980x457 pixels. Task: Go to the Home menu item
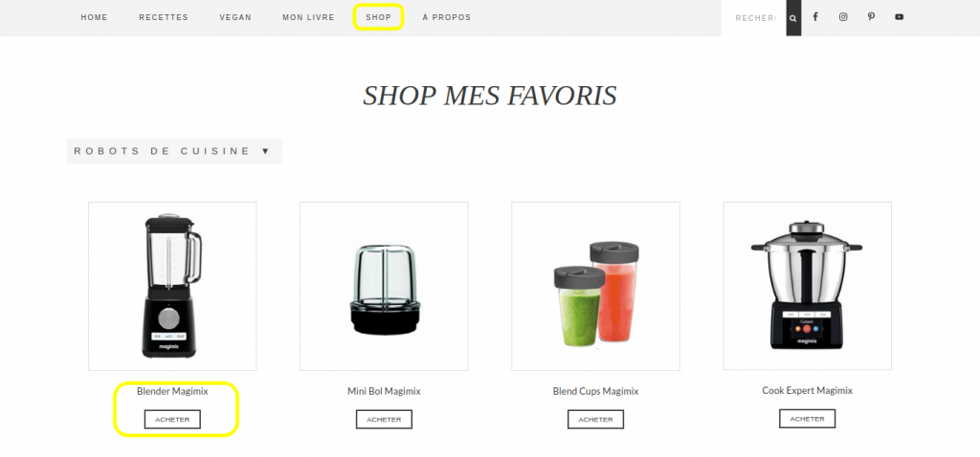pos(95,17)
